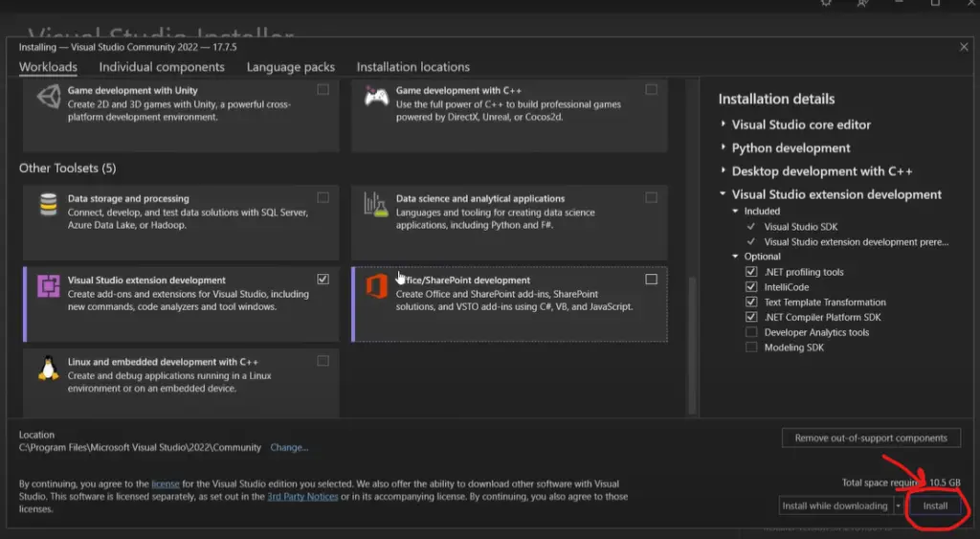Viewport: 980px width, 539px height.
Task: Click the Installation details heading
Action: (776, 99)
